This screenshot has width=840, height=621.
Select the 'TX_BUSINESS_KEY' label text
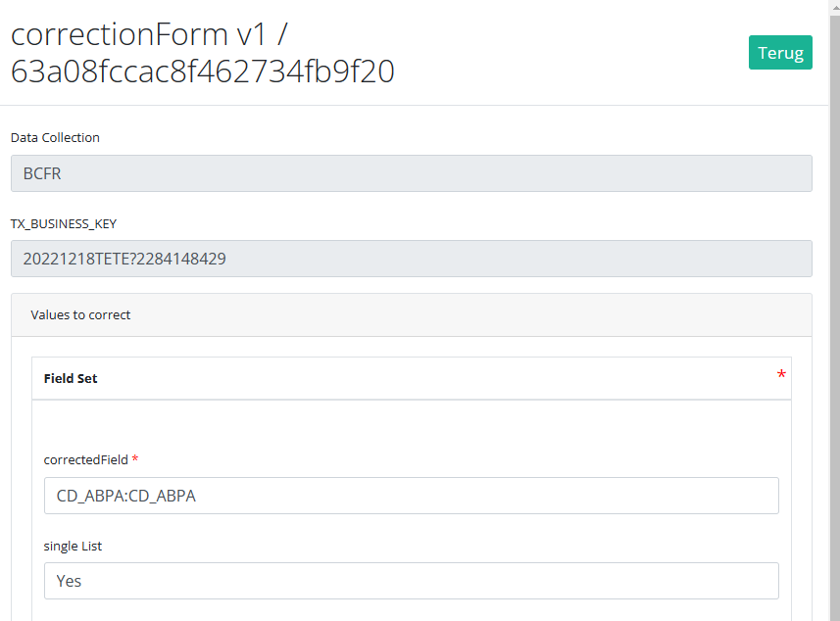[64, 223]
